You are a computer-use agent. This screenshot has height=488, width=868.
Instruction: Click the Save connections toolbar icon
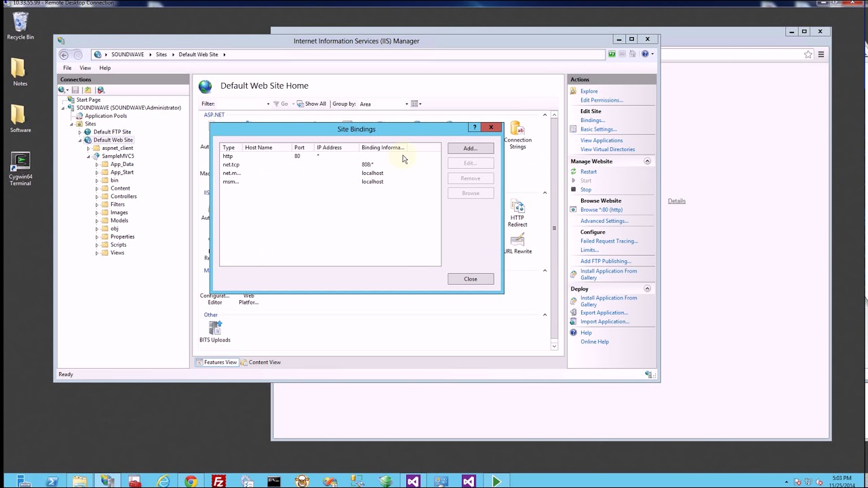(x=75, y=90)
